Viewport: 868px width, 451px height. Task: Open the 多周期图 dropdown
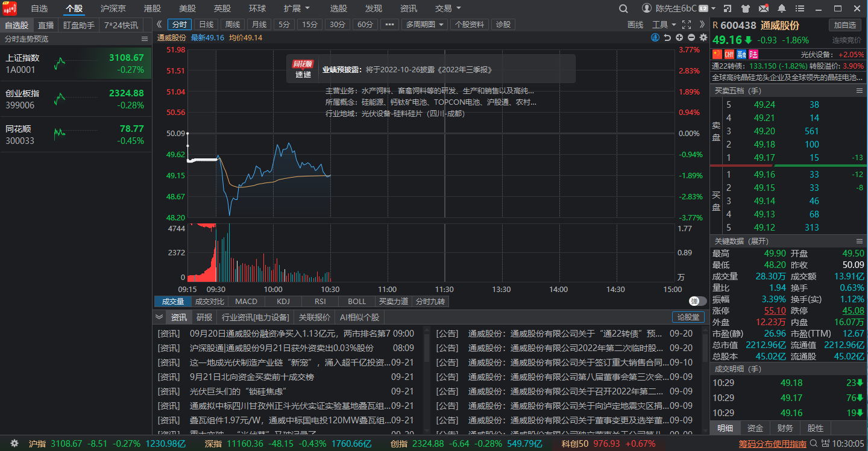424,25
